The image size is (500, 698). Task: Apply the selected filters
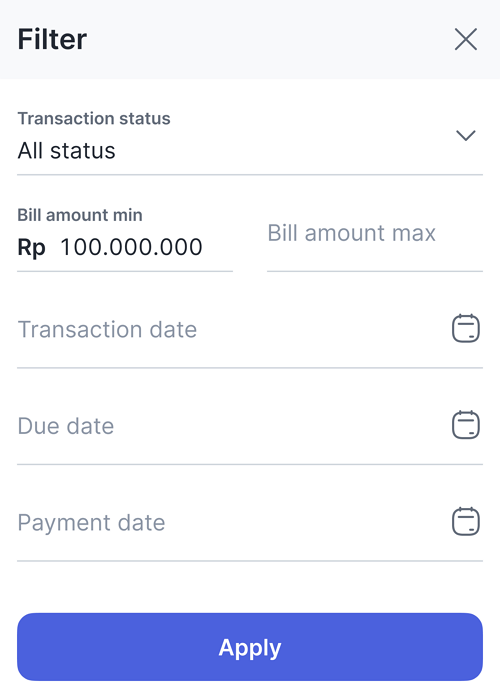click(x=250, y=647)
